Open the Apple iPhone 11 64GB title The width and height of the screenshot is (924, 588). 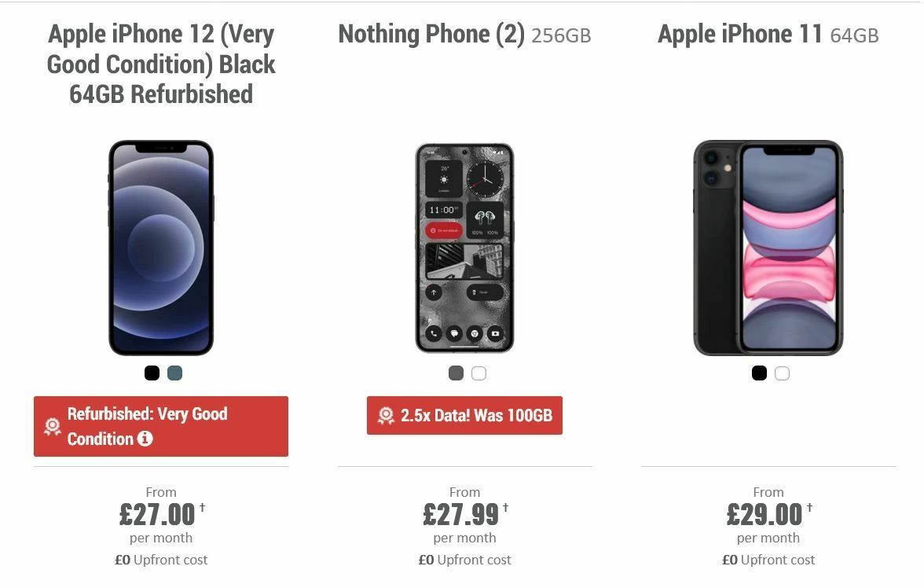click(x=768, y=35)
